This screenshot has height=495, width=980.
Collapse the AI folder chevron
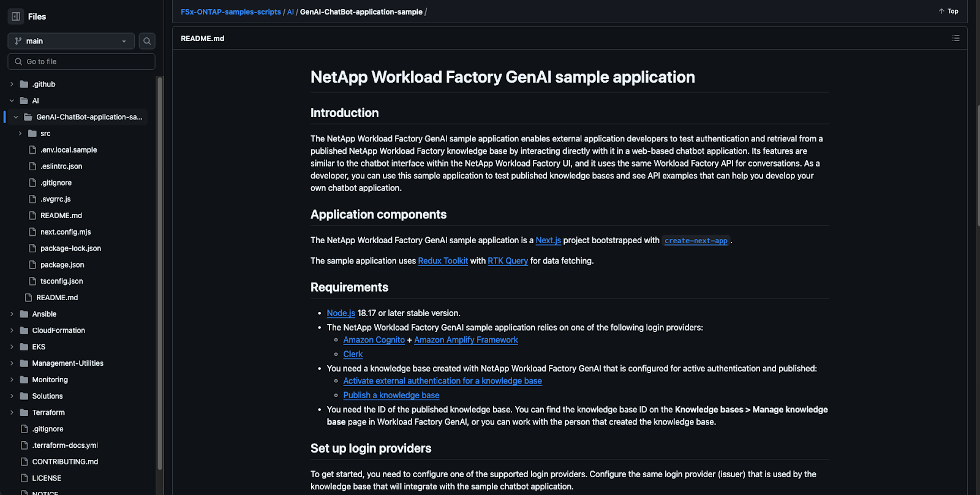pyautogui.click(x=12, y=100)
